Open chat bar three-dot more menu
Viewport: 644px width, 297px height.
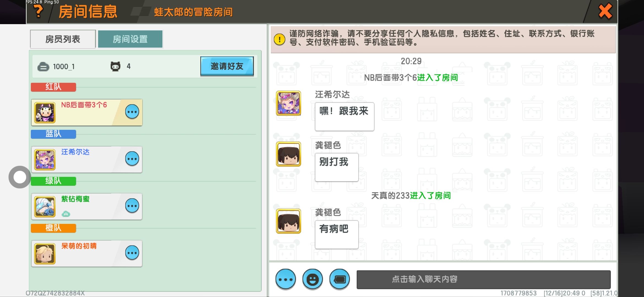coord(286,279)
